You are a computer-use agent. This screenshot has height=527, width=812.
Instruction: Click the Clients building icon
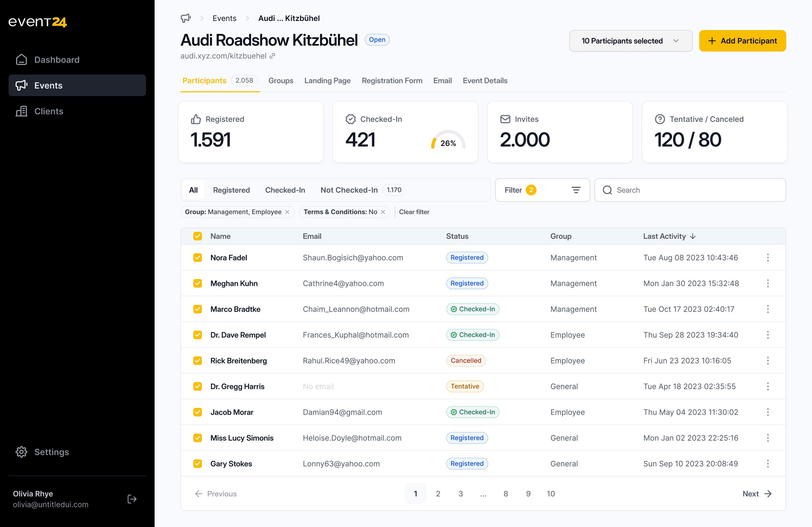tap(21, 111)
